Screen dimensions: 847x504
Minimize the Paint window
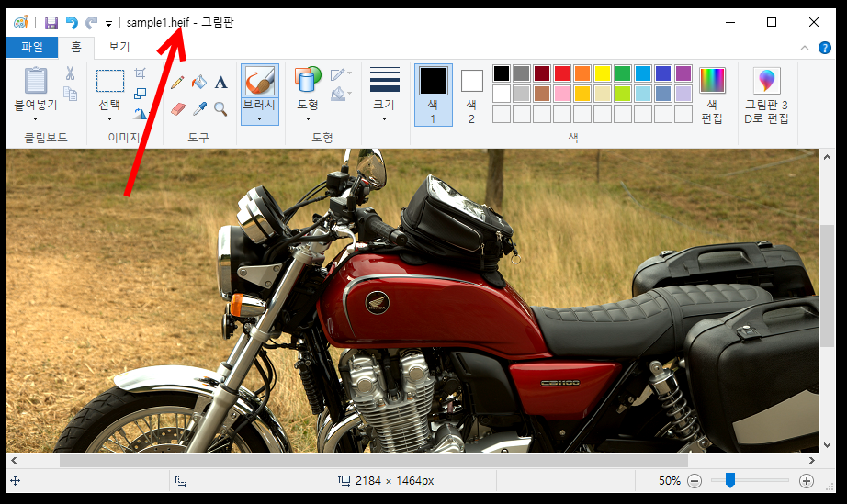pos(730,22)
